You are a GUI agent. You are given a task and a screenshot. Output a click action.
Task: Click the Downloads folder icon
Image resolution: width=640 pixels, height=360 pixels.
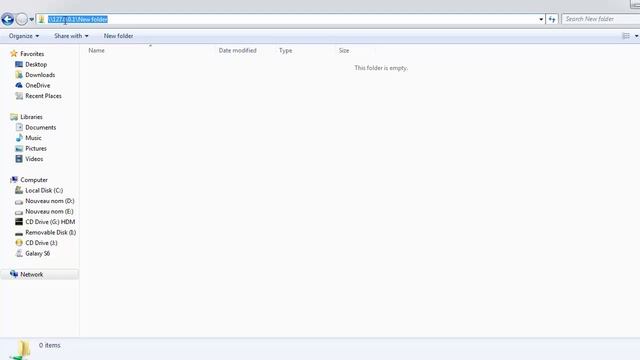pos(19,75)
